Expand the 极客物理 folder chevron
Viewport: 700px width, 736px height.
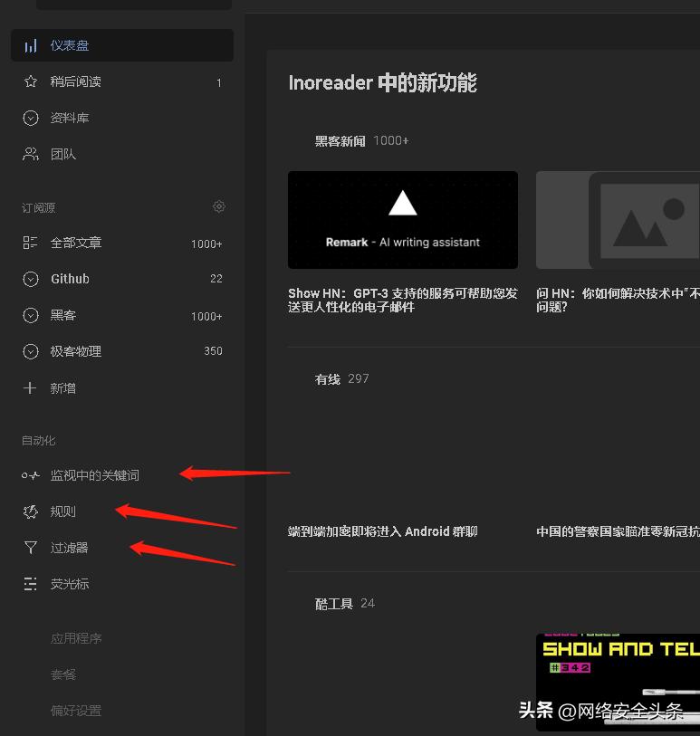31,351
